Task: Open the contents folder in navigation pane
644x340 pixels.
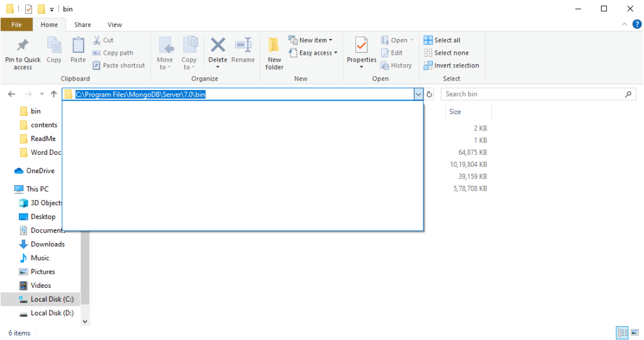Action: pyautogui.click(x=39, y=125)
